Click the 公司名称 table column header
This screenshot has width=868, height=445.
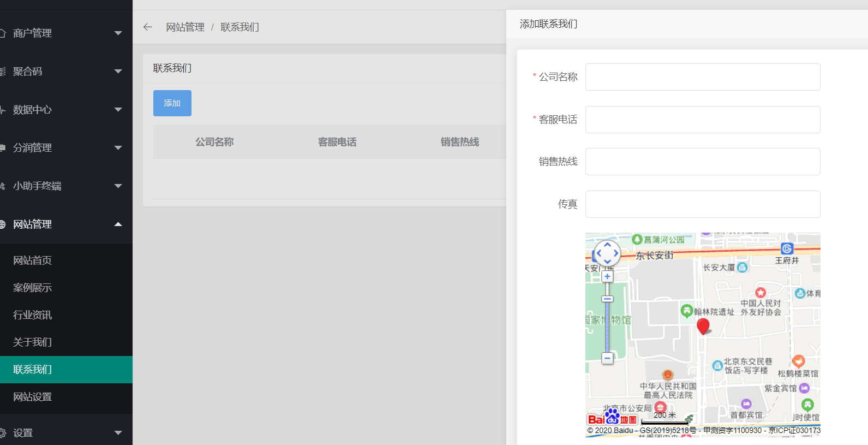click(215, 142)
